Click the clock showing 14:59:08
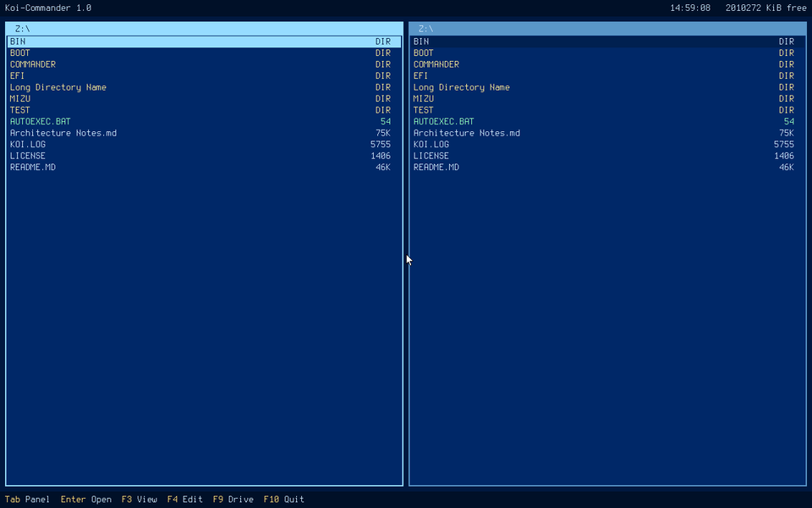The width and height of the screenshot is (812, 508). click(x=690, y=8)
